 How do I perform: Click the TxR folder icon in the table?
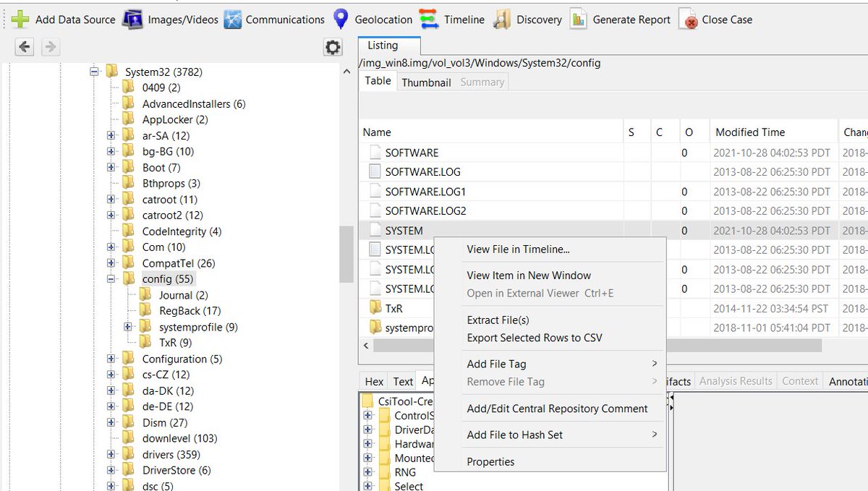tap(375, 308)
